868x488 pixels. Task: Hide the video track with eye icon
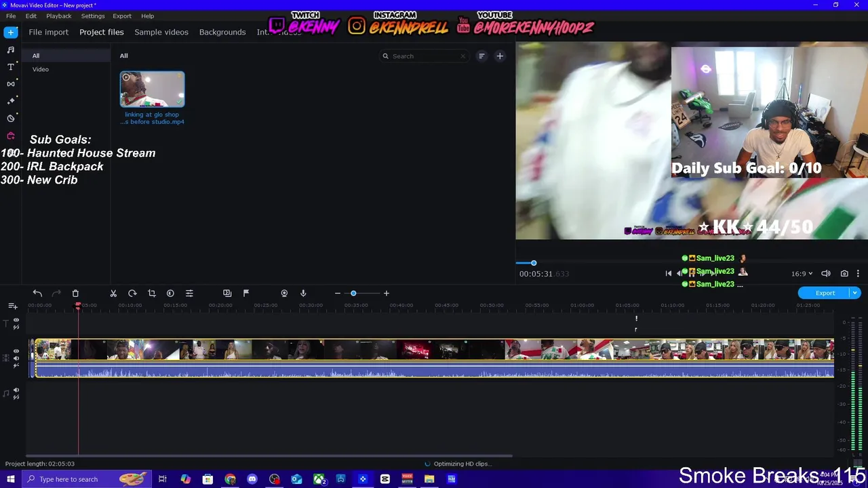click(x=16, y=351)
